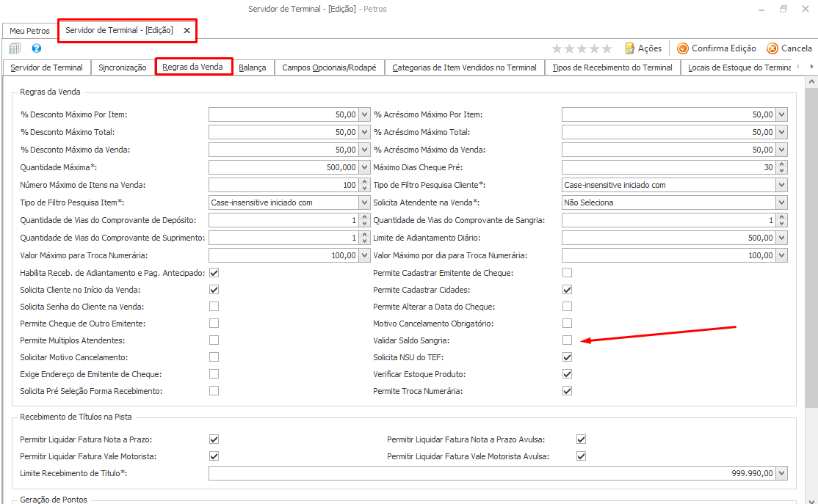818x504 pixels.
Task: Click Máximo Dias Cheque Pré spinner arrows
Action: pyautogui.click(x=781, y=168)
